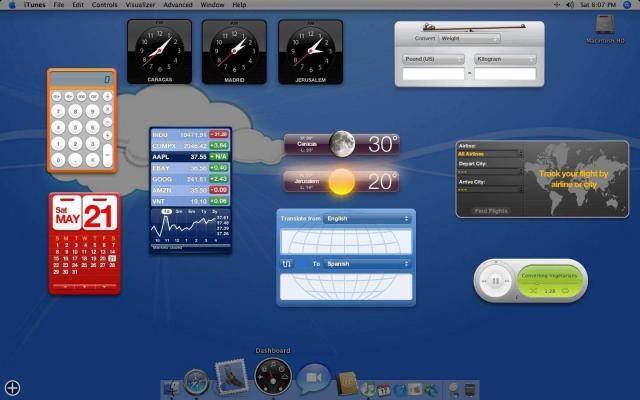Click the calculator display
Image resolution: width=640 pixels, height=400 pixels.
click(x=82, y=80)
